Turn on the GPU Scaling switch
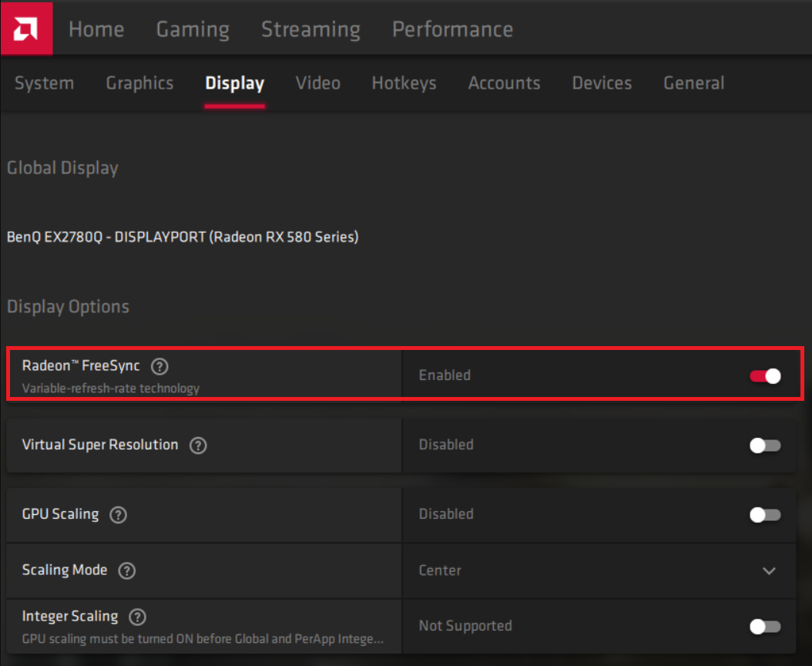812x666 pixels. (x=765, y=515)
